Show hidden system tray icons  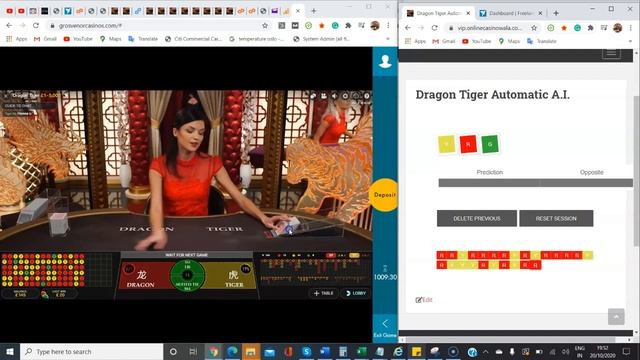486,351
